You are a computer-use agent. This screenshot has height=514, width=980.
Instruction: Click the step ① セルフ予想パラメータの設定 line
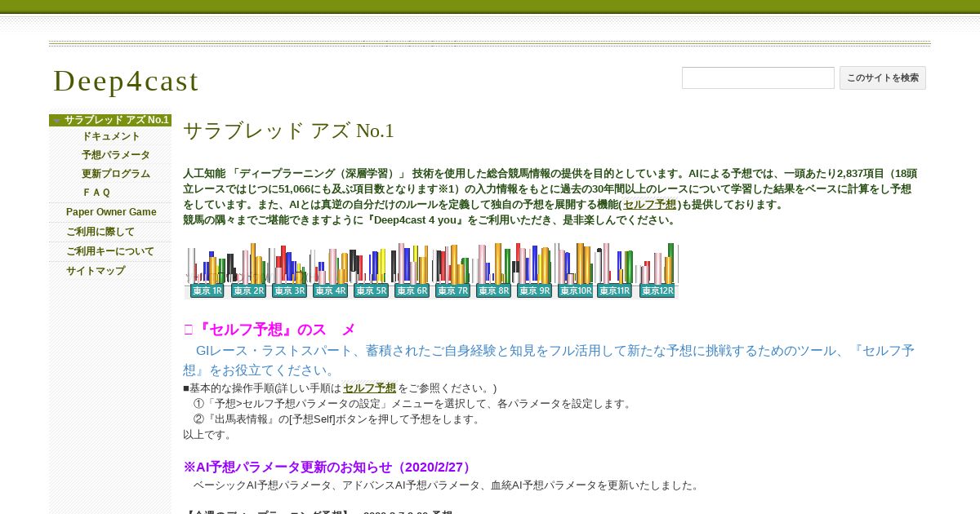click(x=413, y=404)
